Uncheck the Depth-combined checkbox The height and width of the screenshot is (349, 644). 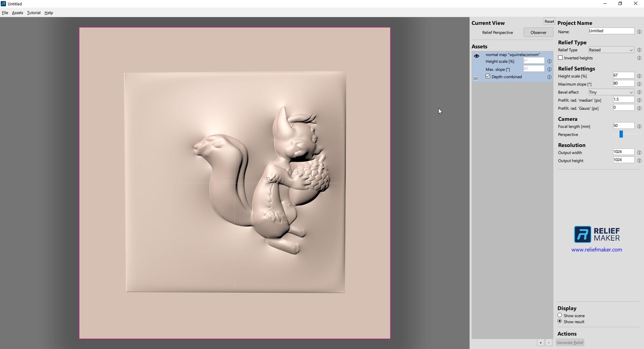point(488,77)
